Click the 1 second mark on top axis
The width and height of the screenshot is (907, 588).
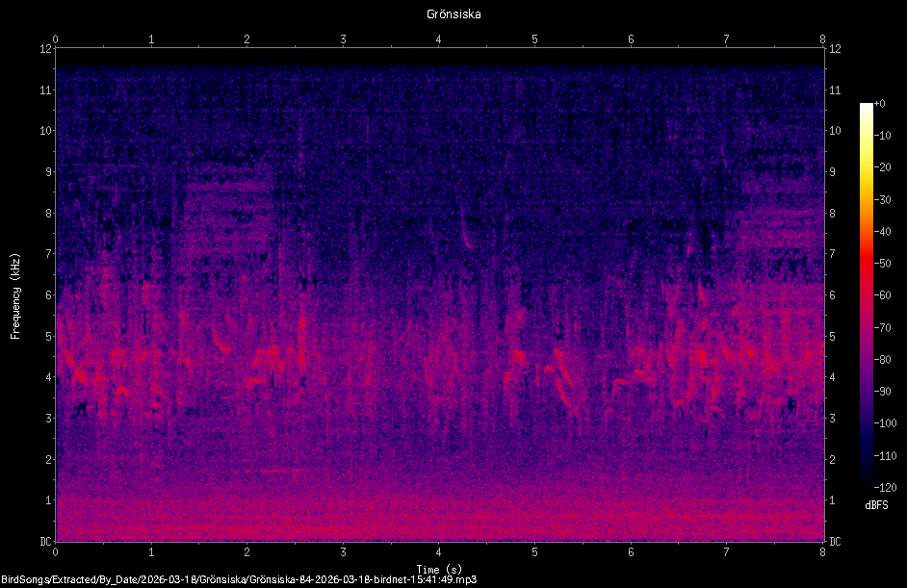click(x=151, y=39)
